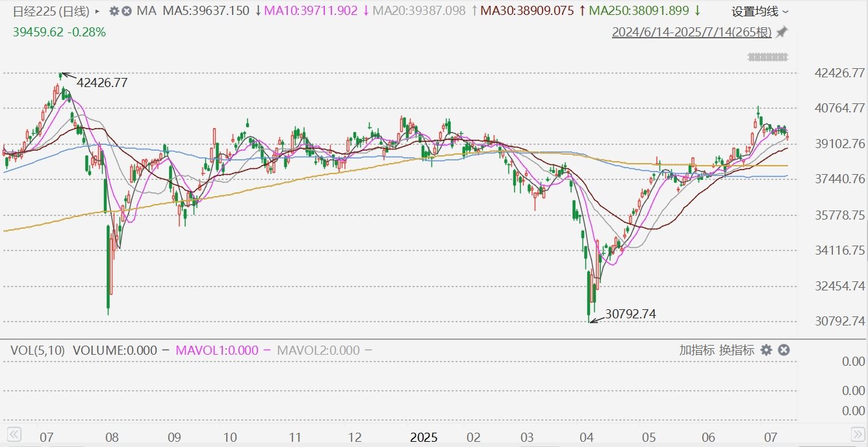The width and height of the screenshot is (868, 447).
Task: Open VOL indicator settings gear
Action: click(766, 350)
